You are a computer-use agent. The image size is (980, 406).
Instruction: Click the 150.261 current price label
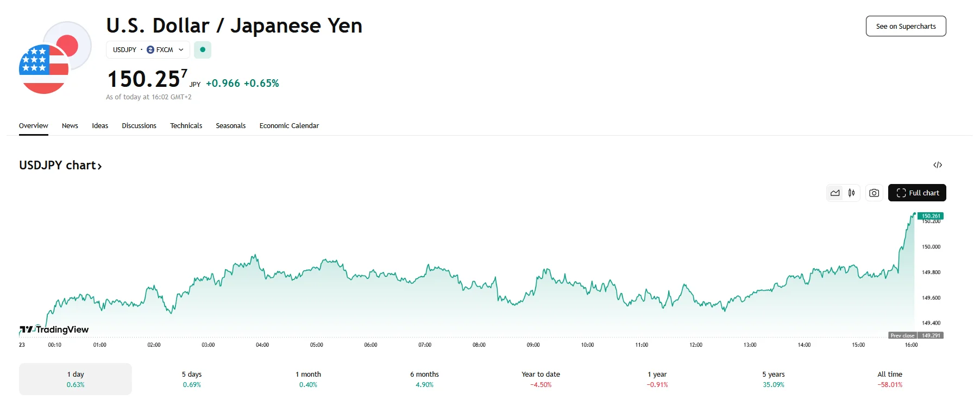(931, 215)
